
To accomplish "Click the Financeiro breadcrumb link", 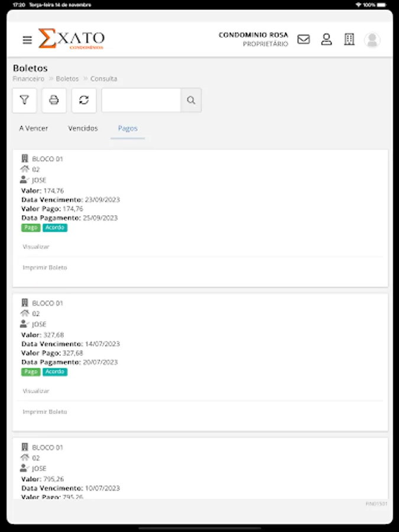I will click(x=27, y=78).
